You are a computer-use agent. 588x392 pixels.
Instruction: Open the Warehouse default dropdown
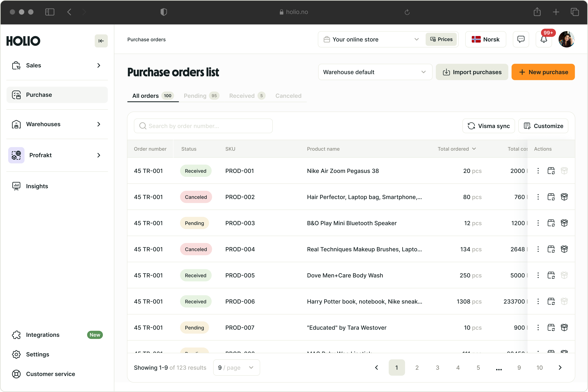click(375, 72)
